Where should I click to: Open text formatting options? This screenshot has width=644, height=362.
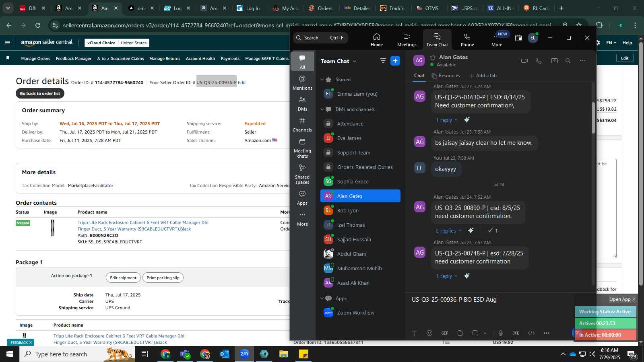414,333
